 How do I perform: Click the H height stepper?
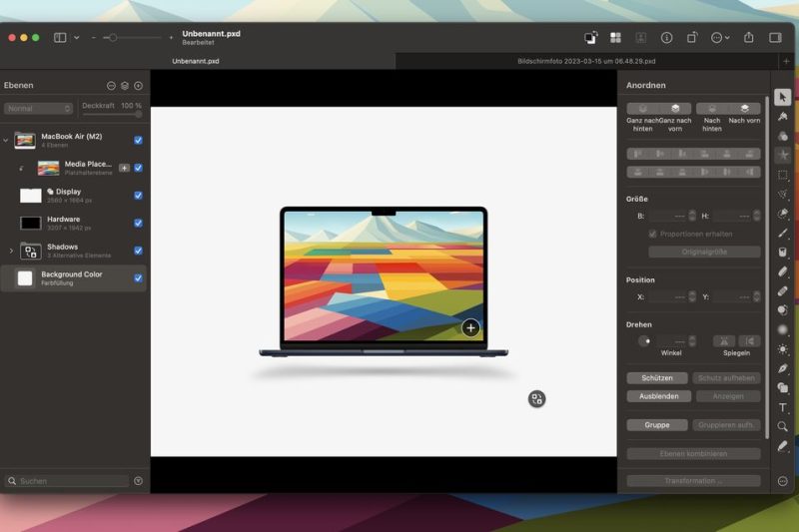(756, 216)
